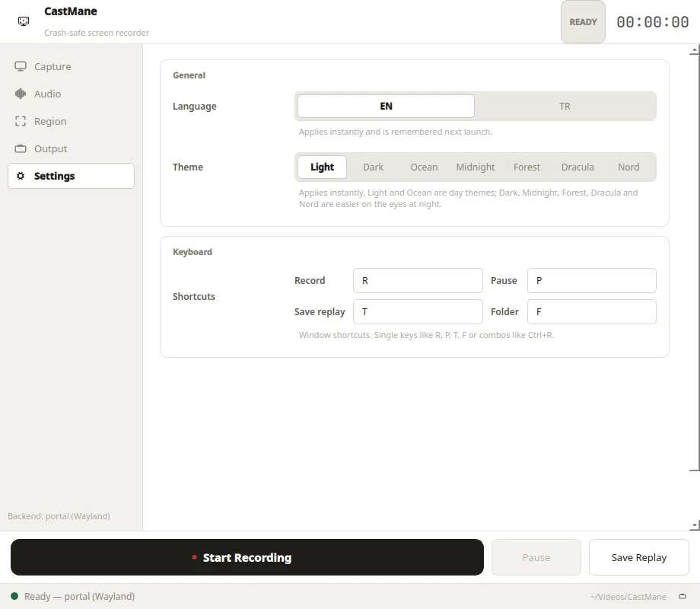
Task: Open the Settings tab label
Action: [55, 176]
